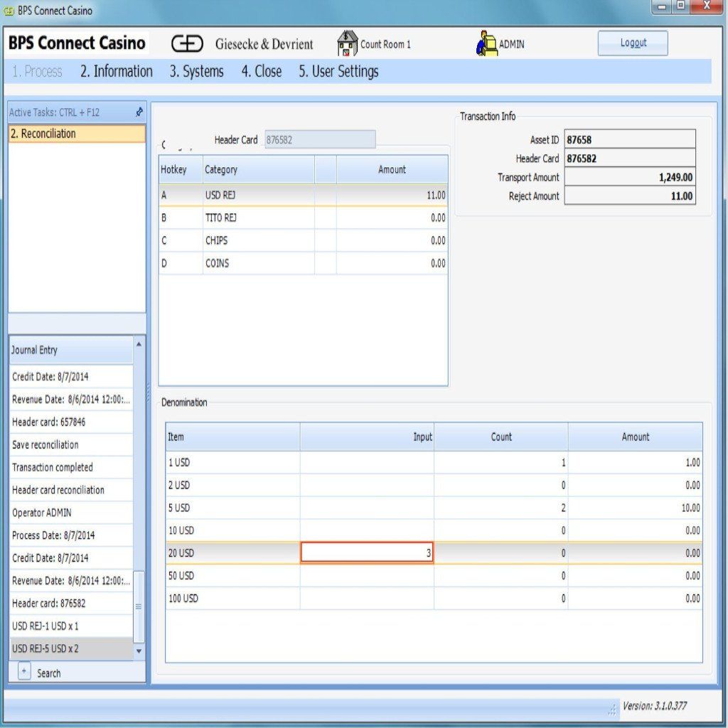Image resolution: width=728 pixels, height=728 pixels.
Task: Open the 2. Information menu
Action: [116, 72]
